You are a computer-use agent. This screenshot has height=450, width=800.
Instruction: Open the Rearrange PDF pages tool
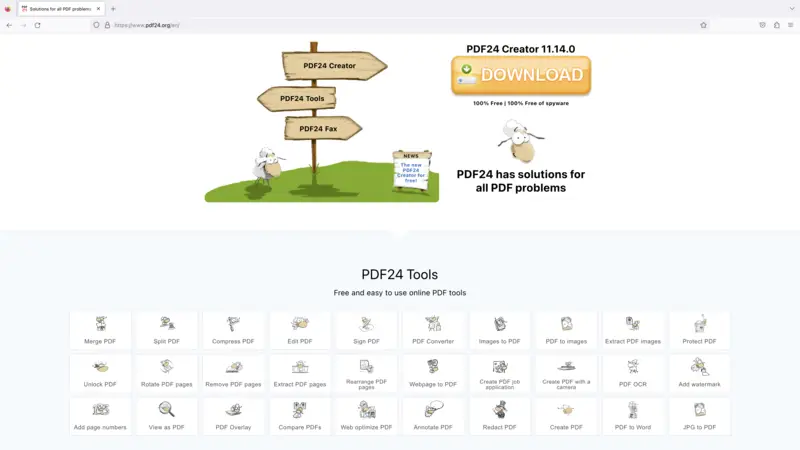(x=366, y=373)
